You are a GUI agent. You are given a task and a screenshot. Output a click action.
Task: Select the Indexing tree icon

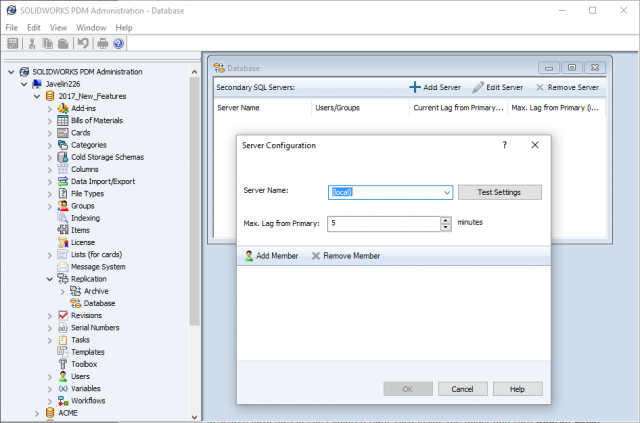63,218
